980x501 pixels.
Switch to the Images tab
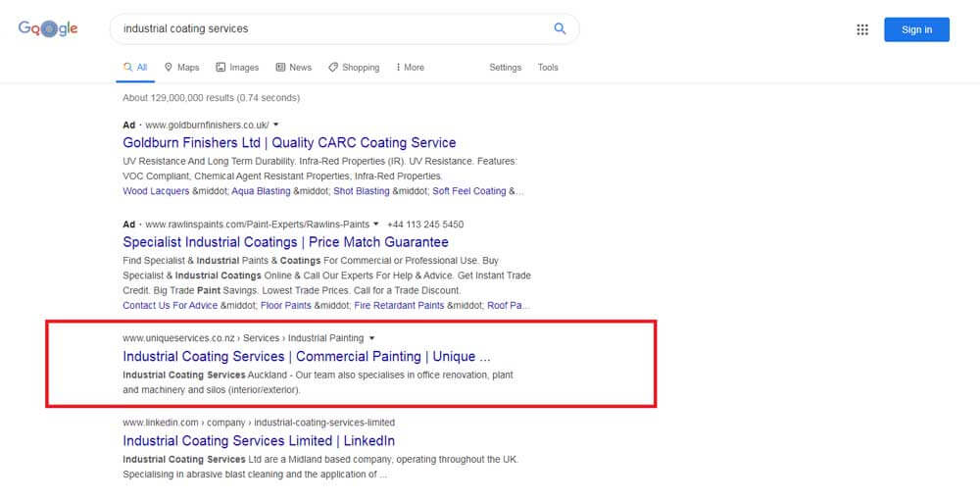click(x=237, y=68)
